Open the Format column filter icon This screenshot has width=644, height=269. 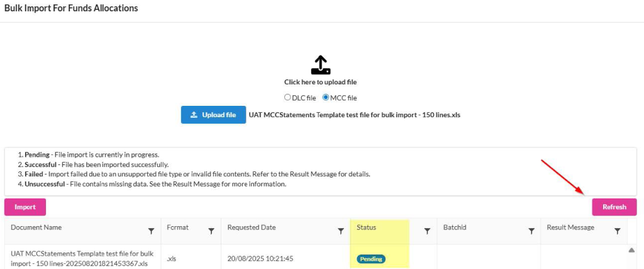[211, 231]
